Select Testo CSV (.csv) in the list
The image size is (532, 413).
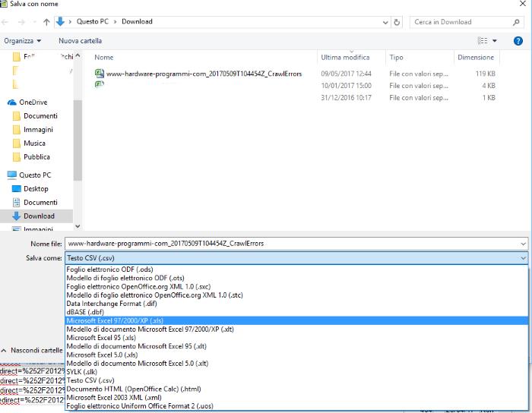point(90,380)
